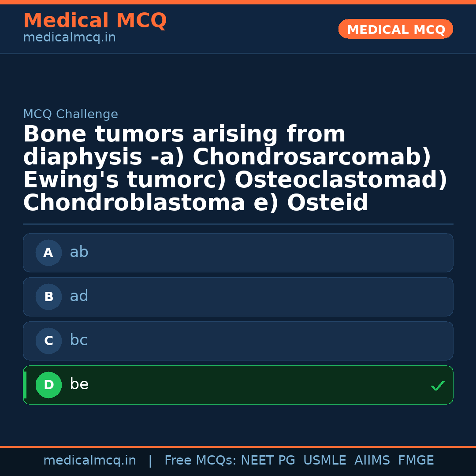Click the orange MEDICAL MCQ badge
The width and height of the screenshot is (476, 476).
[x=395, y=29]
